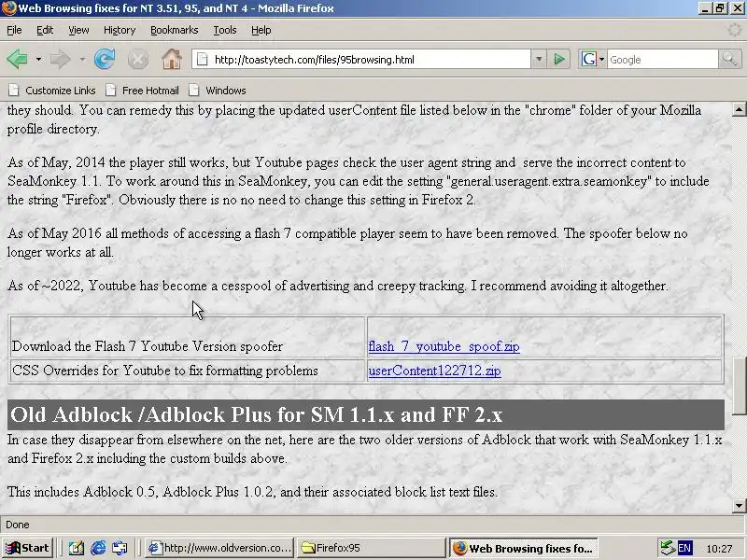Click the Done status bar text

point(18,525)
